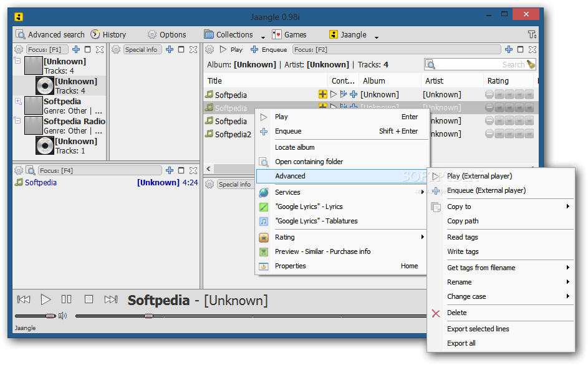588x365 pixels.
Task: Click Enqueue button in track list header
Action: pos(269,49)
